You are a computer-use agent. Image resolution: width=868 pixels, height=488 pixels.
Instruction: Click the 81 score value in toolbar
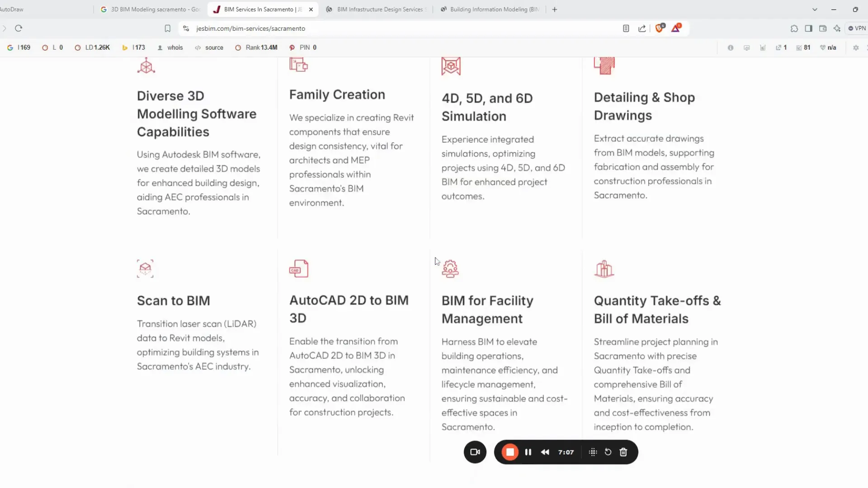click(807, 47)
